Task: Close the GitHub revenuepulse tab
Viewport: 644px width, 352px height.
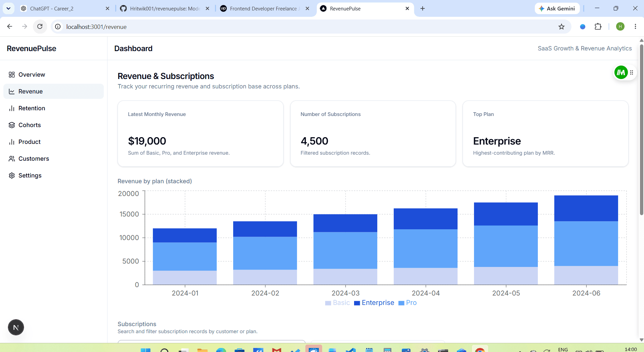Action: click(x=208, y=9)
